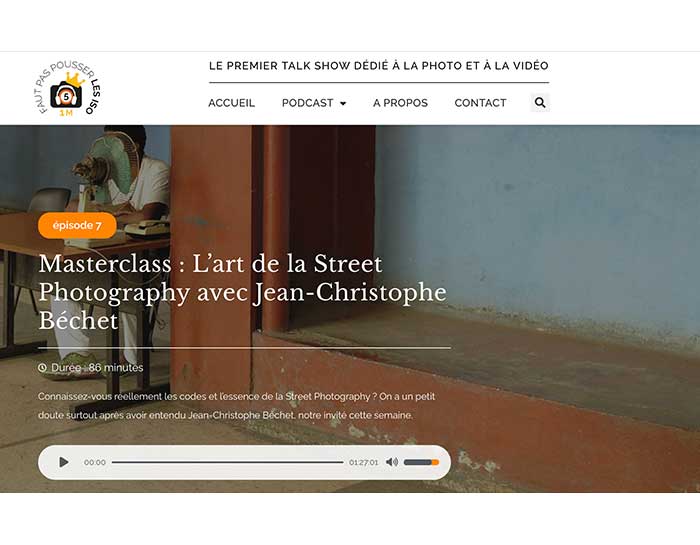Viewport: 700px width, 545px height.
Task: Click the 01:27:01 total duration display
Action: (363, 462)
